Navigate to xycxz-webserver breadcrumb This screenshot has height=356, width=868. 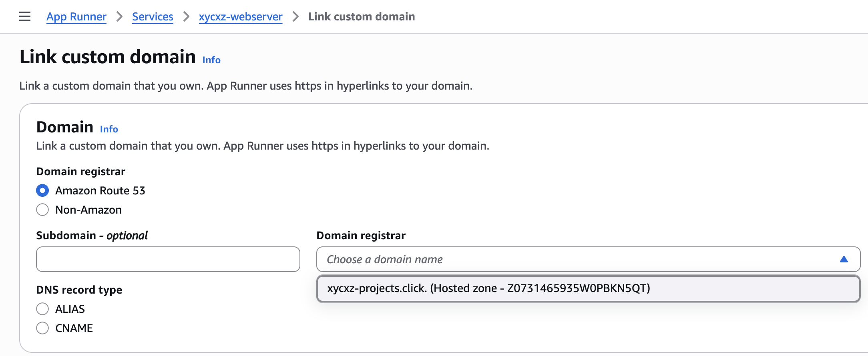[241, 16]
